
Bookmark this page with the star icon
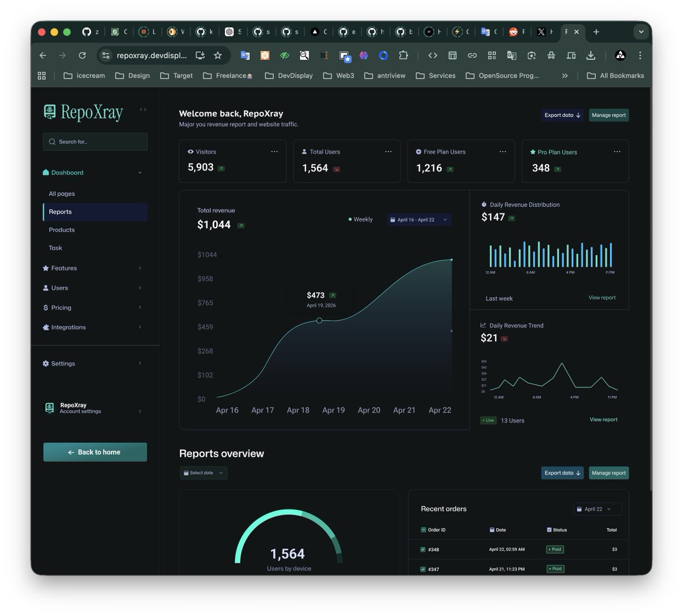click(217, 55)
